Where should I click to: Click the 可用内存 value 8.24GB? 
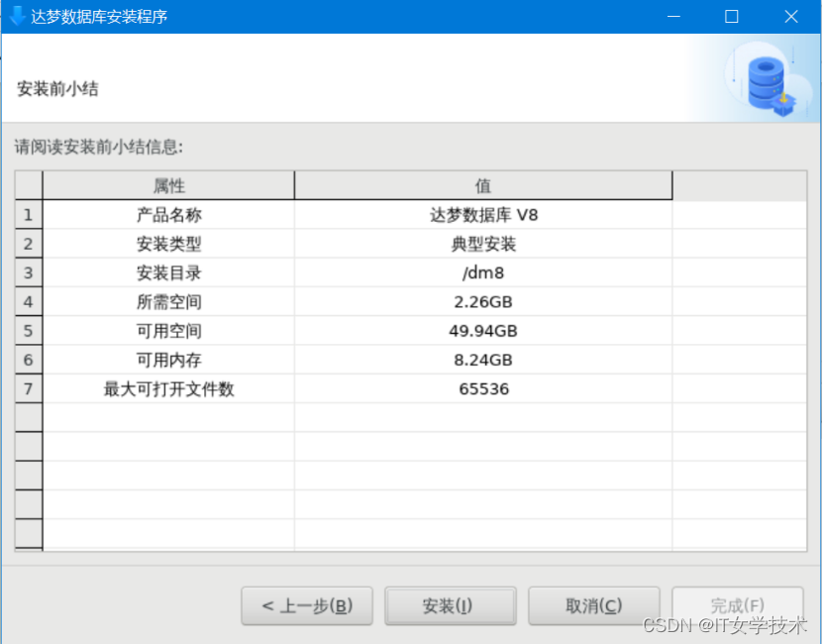[483, 360]
